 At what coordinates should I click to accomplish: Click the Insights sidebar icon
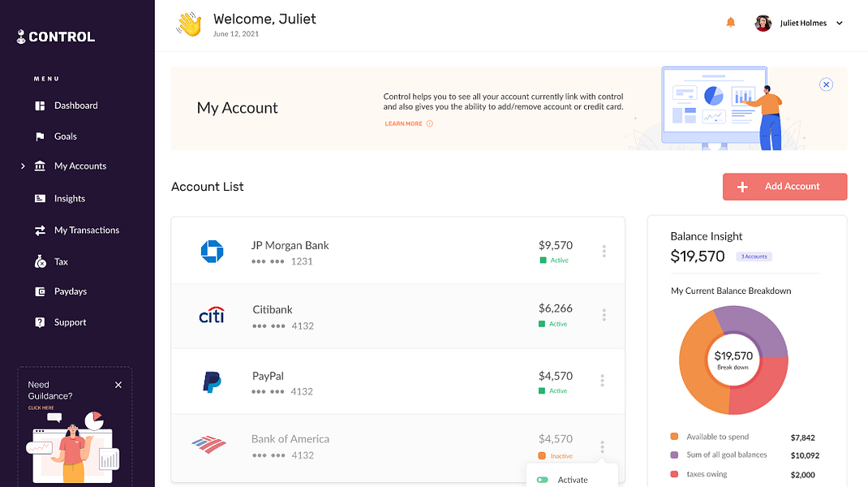pos(40,198)
